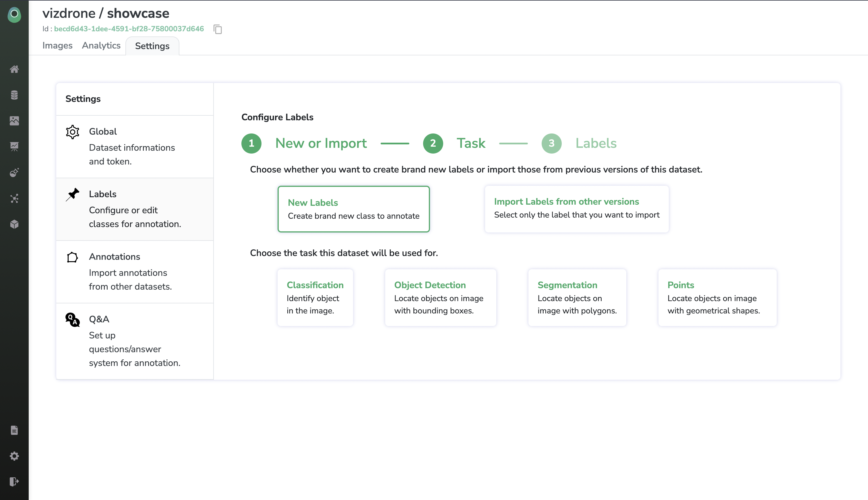
Task: Click the logout icon at sidebar bottom
Action: (x=14, y=482)
